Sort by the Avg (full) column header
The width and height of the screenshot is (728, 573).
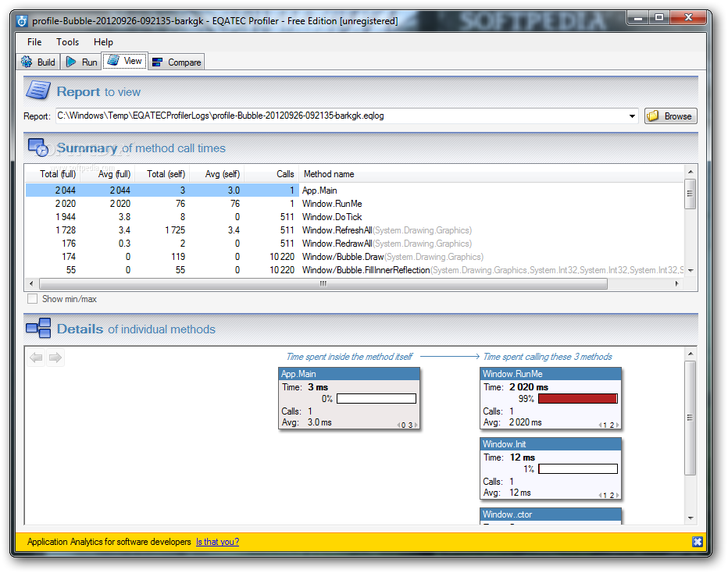click(x=108, y=174)
